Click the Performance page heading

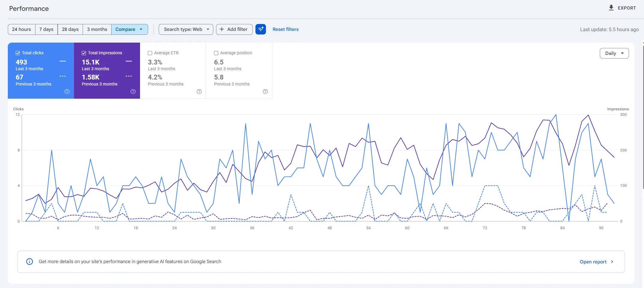coord(29,8)
